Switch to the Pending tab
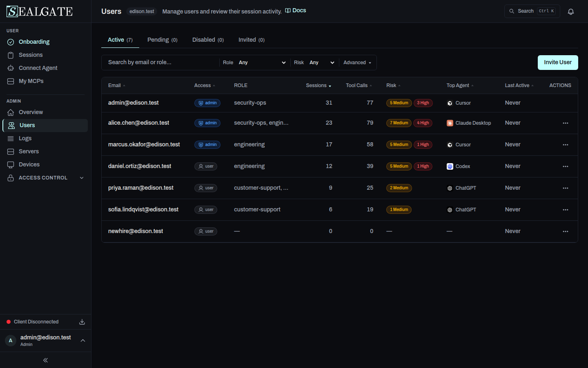Screen dimensions: 588x368 (163, 40)
